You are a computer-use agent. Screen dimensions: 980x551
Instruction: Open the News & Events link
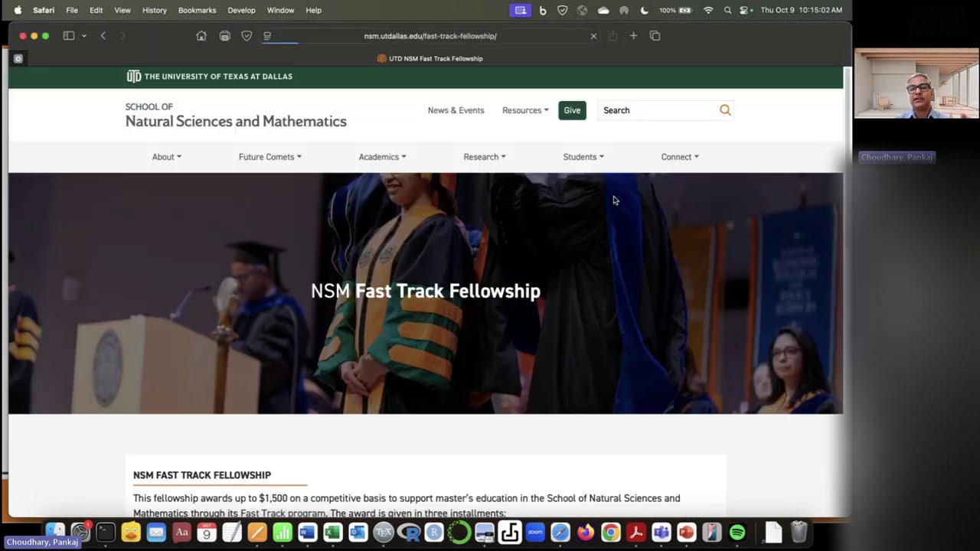[x=456, y=110]
